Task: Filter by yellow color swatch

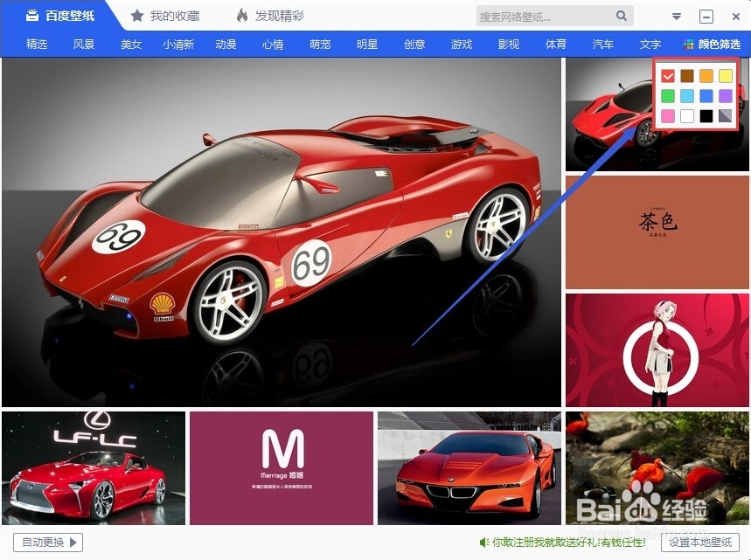Action: pyautogui.click(x=725, y=76)
